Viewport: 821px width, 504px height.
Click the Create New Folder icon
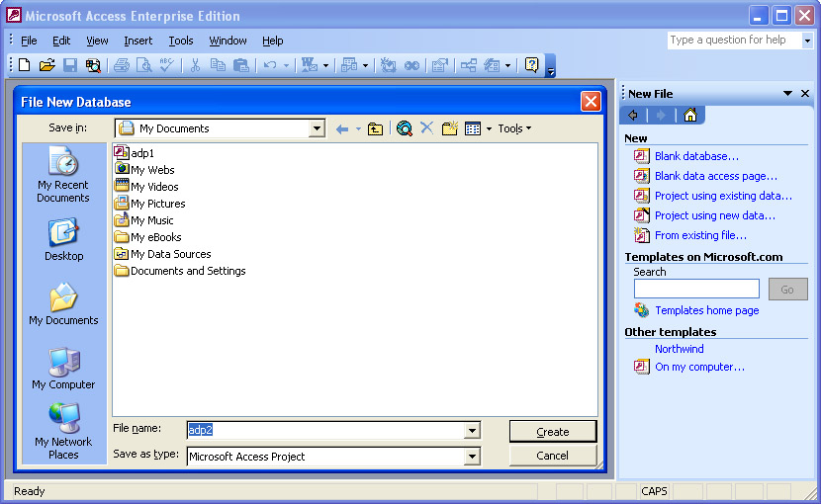[450, 128]
